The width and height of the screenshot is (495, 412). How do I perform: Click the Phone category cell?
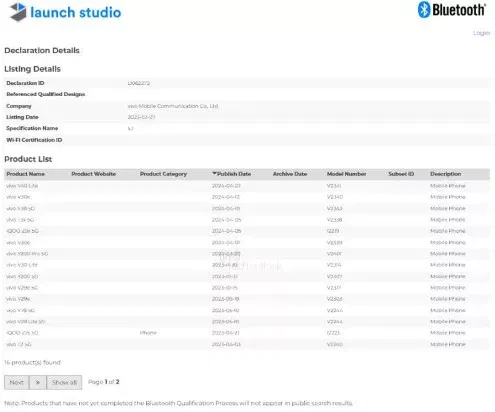(x=148, y=333)
